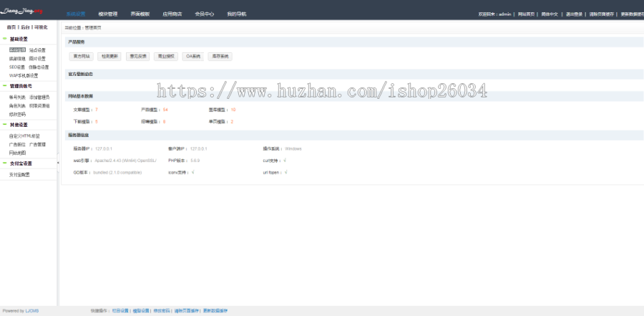
Task: Click the LiangJing.org logo
Action: (22, 11)
